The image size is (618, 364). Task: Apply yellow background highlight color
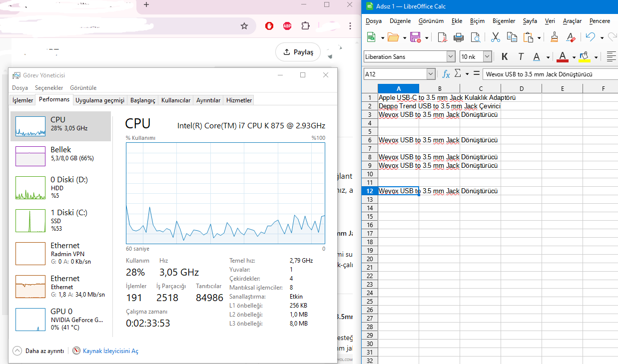coord(585,56)
